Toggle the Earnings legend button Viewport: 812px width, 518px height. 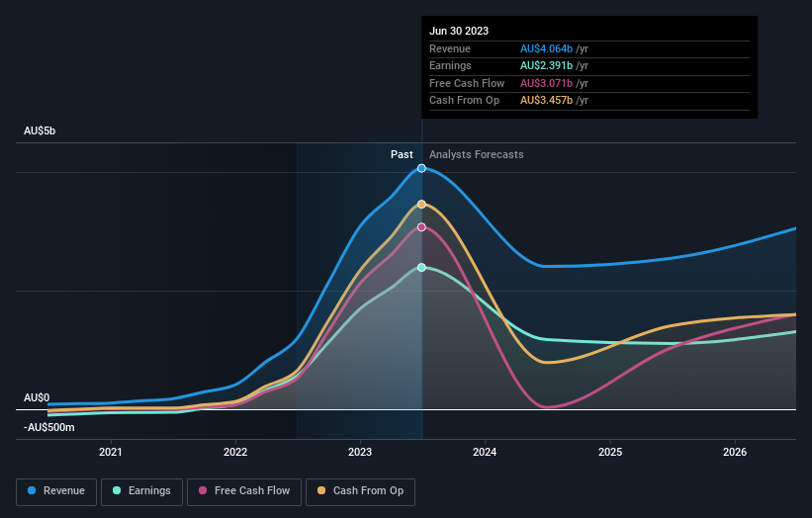pyautogui.click(x=141, y=491)
